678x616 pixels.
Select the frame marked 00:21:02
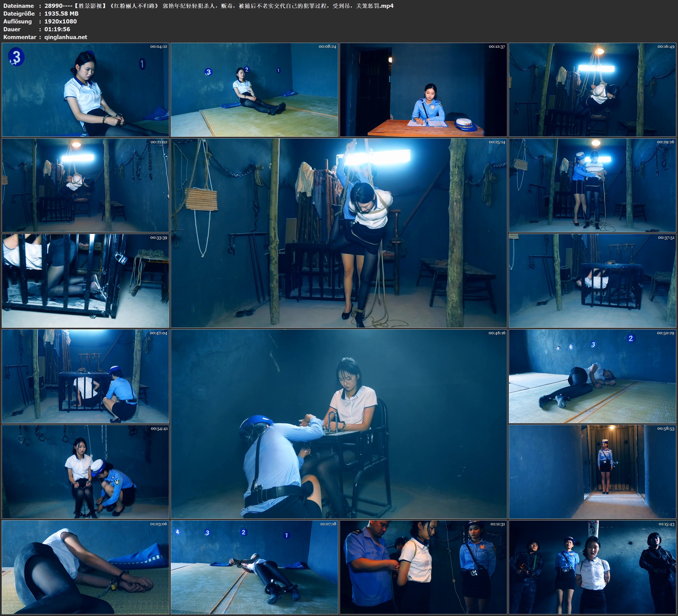(x=85, y=185)
